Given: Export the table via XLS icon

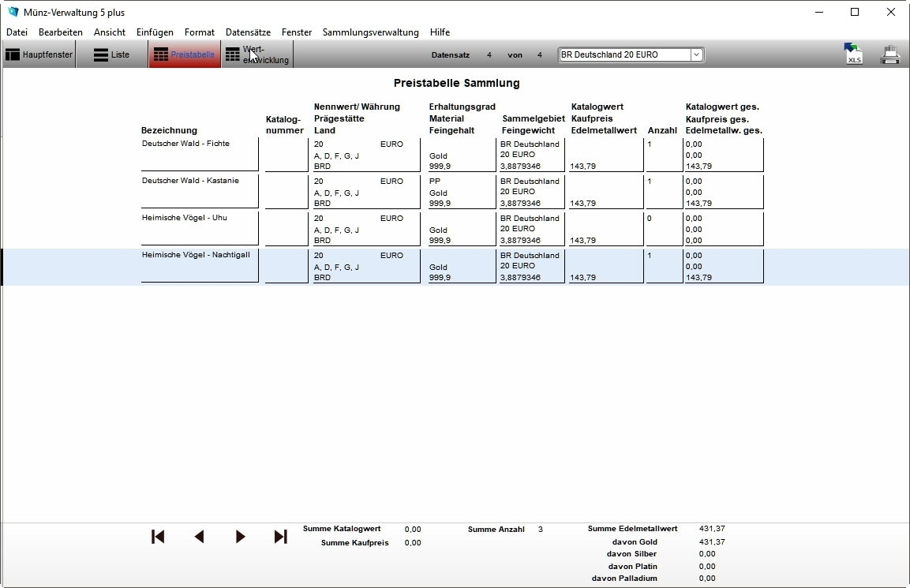Looking at the screenshot, I should [853, 54].
